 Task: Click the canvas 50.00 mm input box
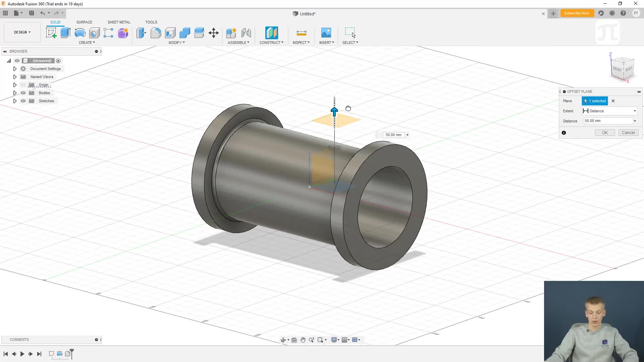point(393,135)
